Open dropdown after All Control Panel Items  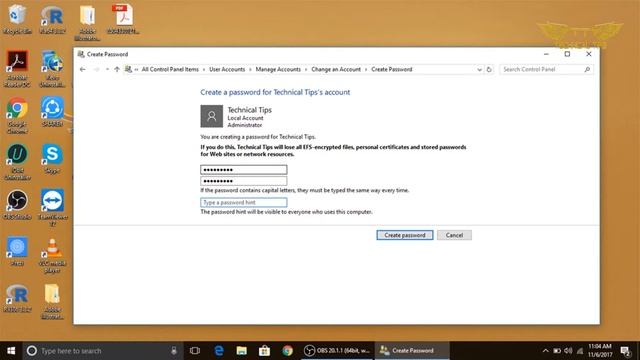pyautogui.click(x=204, y=69)
